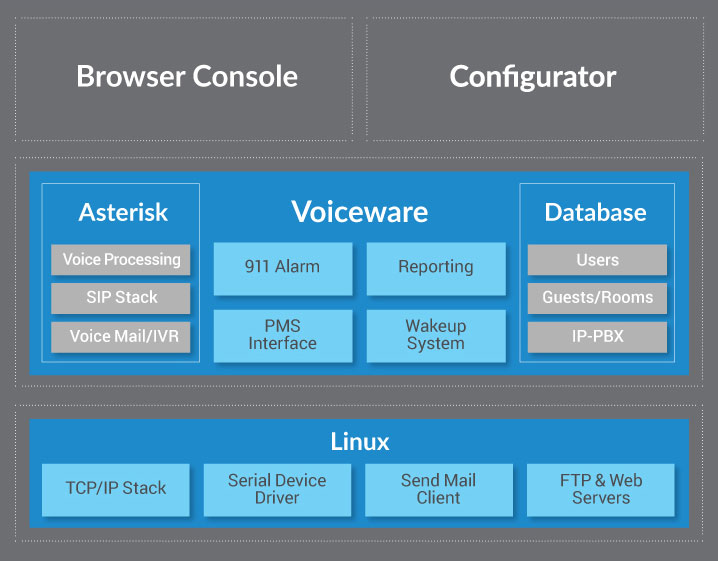
Task: Click the Voiceware title
Action: click(359, 212)
